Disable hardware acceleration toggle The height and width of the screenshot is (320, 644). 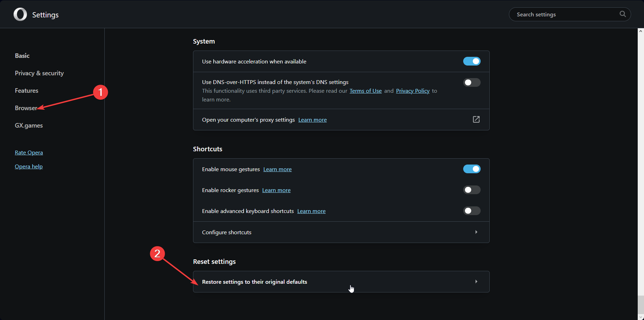click(x=472, y=61)
